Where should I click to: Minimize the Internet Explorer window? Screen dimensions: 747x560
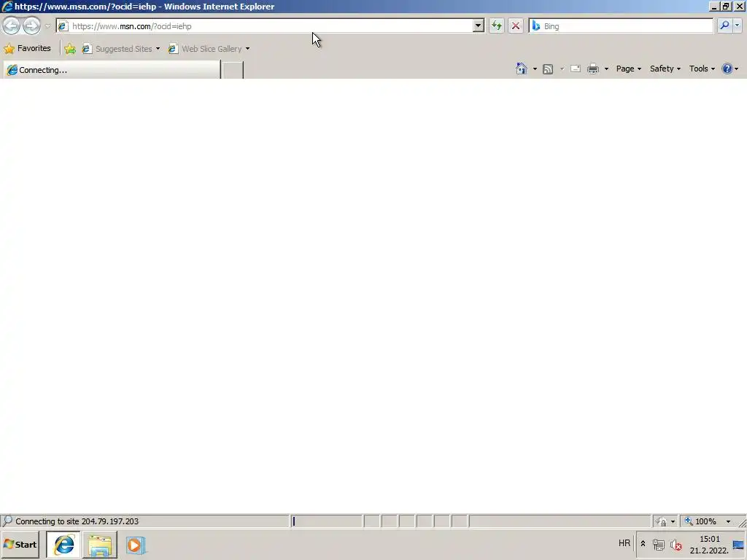pos(715,6)
